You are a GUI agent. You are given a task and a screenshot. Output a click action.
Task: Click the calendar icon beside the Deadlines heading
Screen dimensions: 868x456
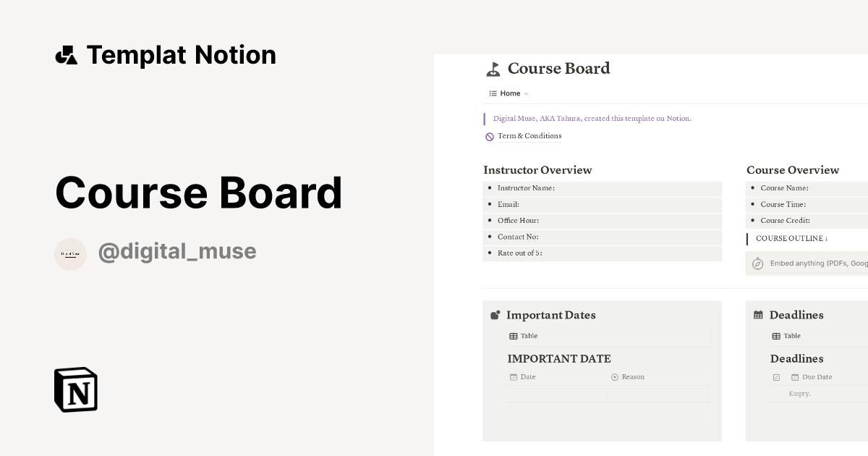[759, 315]
